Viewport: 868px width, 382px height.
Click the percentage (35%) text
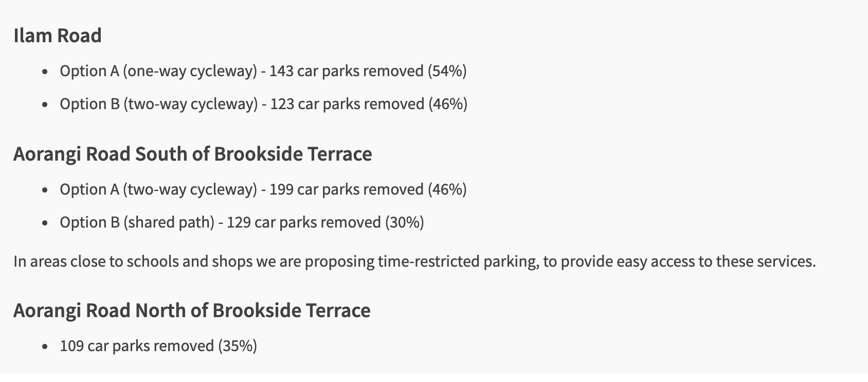(x=238, y=345)
